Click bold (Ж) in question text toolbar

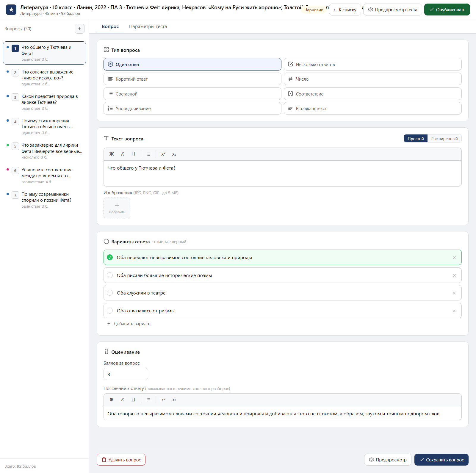pyautogui.click(x=112, y=154)
